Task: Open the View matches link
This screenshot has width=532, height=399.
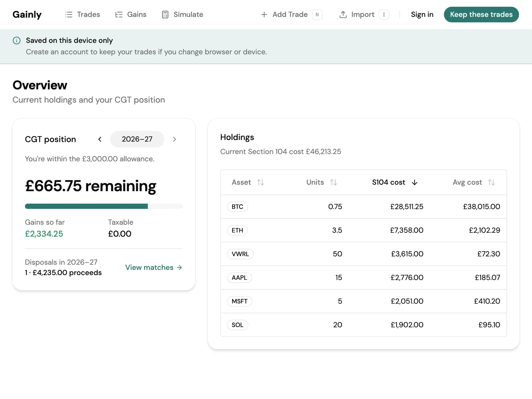Action: pyautogui.click(x=154, y=268)
